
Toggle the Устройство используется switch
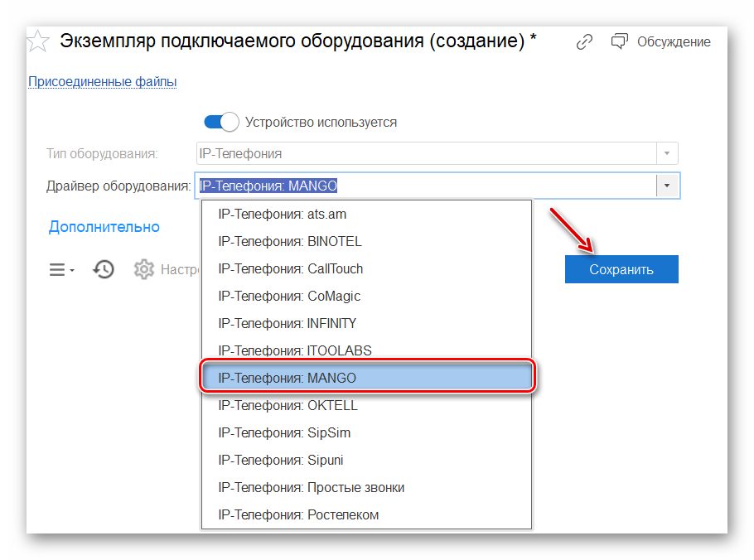(x=221, y=122)
